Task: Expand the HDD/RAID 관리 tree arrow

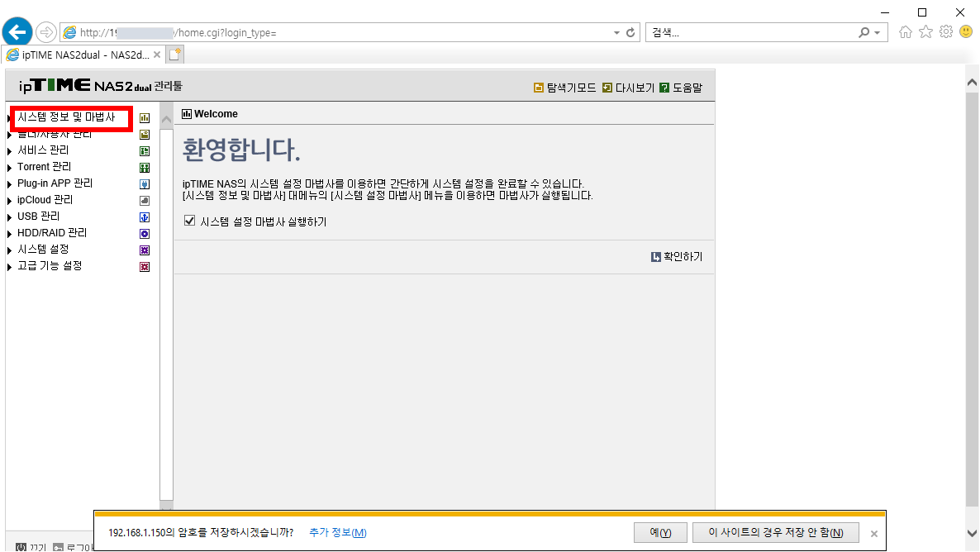Action: click(9, 234)
